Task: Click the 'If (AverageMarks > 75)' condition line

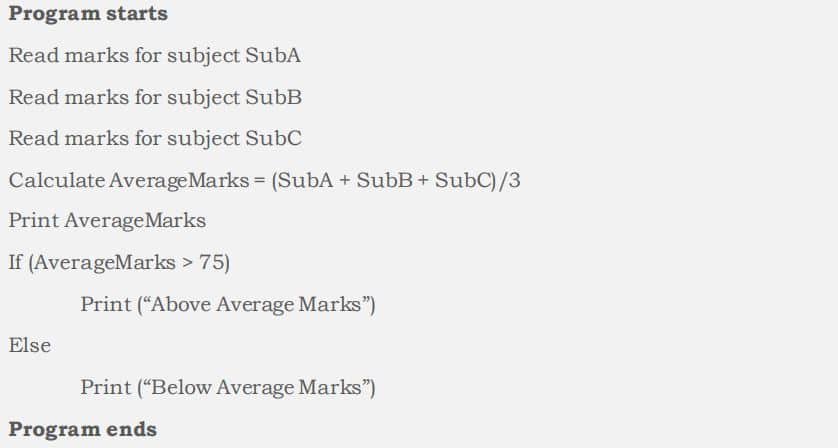Action: point(118,262)
